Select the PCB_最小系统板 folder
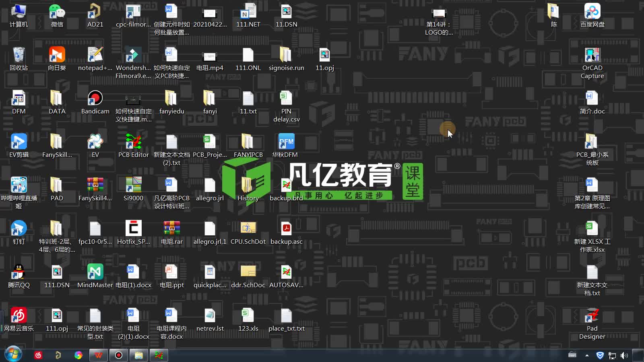The image size is (644, 362). click(592, 150)
